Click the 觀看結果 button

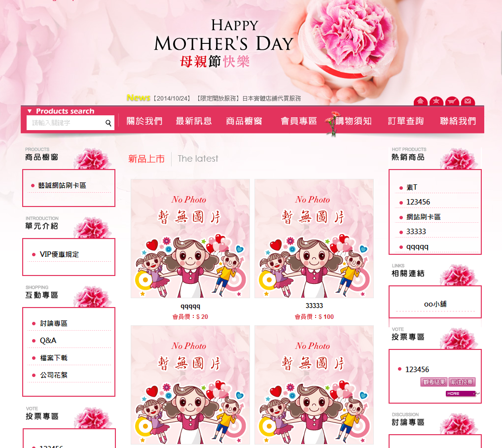pyautogui.click(x=434, y=382)
